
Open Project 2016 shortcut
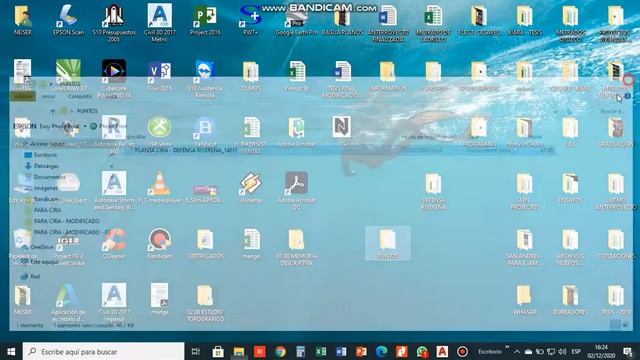tap(205, 20)
